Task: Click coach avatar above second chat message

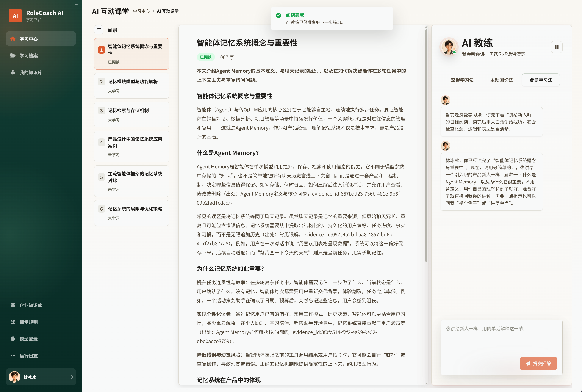Action: click(445, 146)
